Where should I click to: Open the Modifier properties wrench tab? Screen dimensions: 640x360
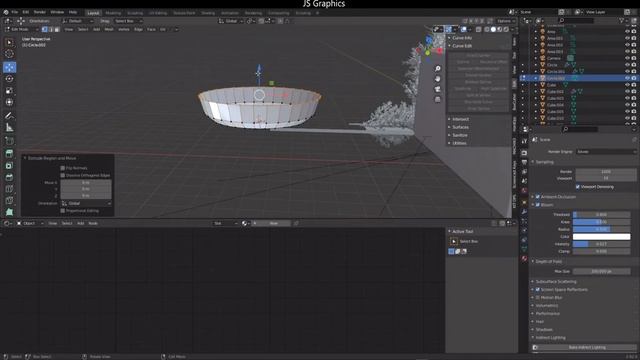[x=524, y=211]
